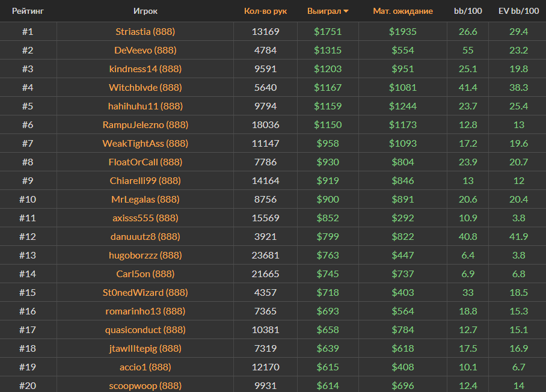Click the sort arrow next to Выиграл
The height and width of the screenshot is (392, 546).
(346, 11)
